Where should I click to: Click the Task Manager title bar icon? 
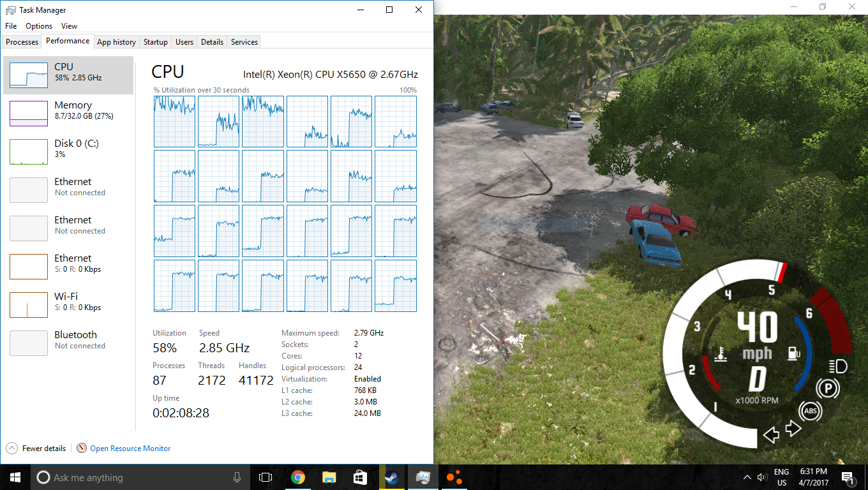click(10, 10)
